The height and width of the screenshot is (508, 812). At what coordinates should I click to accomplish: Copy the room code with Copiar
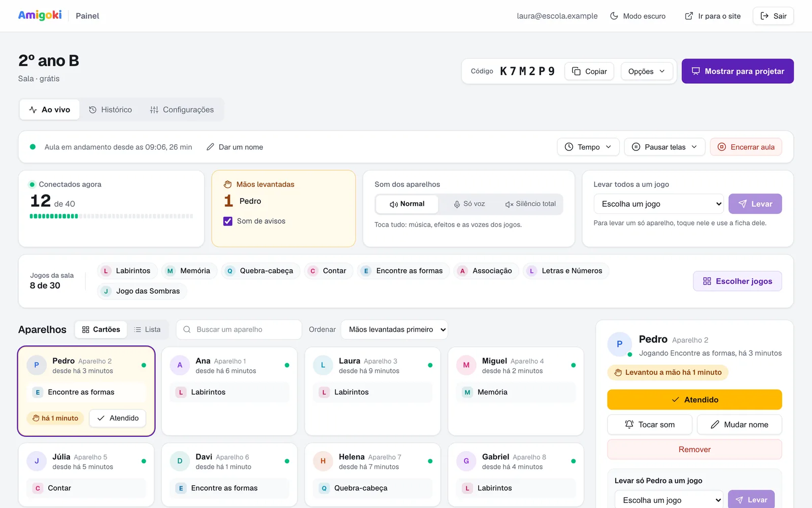click(x=589, y=71)
